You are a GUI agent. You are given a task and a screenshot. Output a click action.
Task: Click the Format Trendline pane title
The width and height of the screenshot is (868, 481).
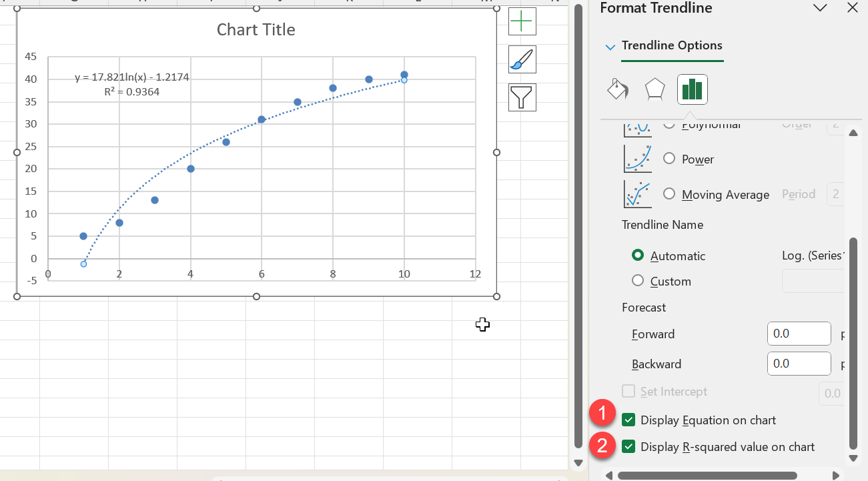click(x=656, y=8)
